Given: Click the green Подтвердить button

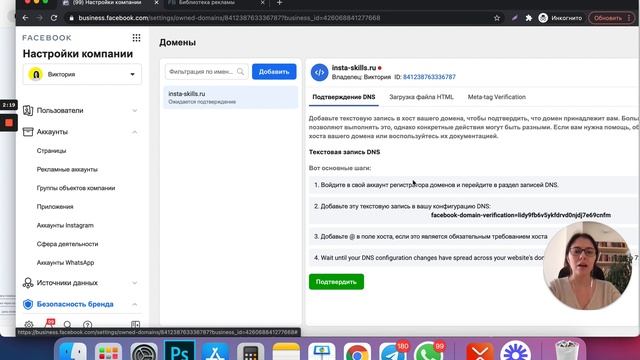Looking at the screenshot, I should [x=336, y=282].
